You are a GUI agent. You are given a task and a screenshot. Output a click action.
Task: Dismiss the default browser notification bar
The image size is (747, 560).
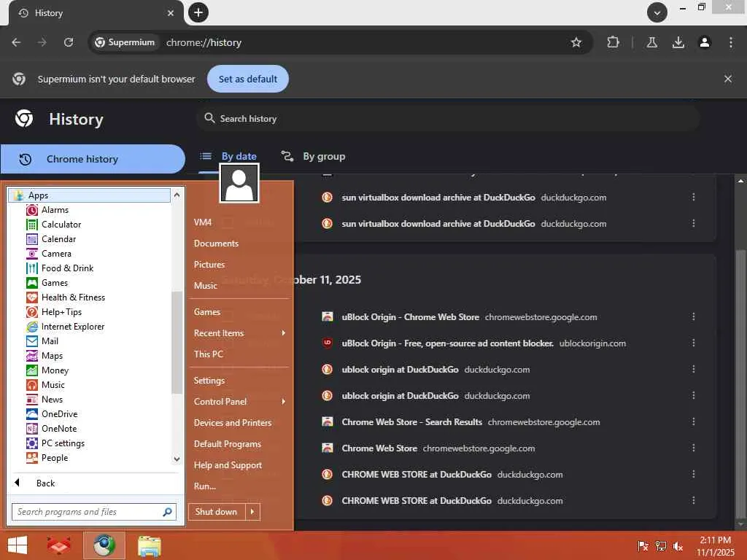727,79
